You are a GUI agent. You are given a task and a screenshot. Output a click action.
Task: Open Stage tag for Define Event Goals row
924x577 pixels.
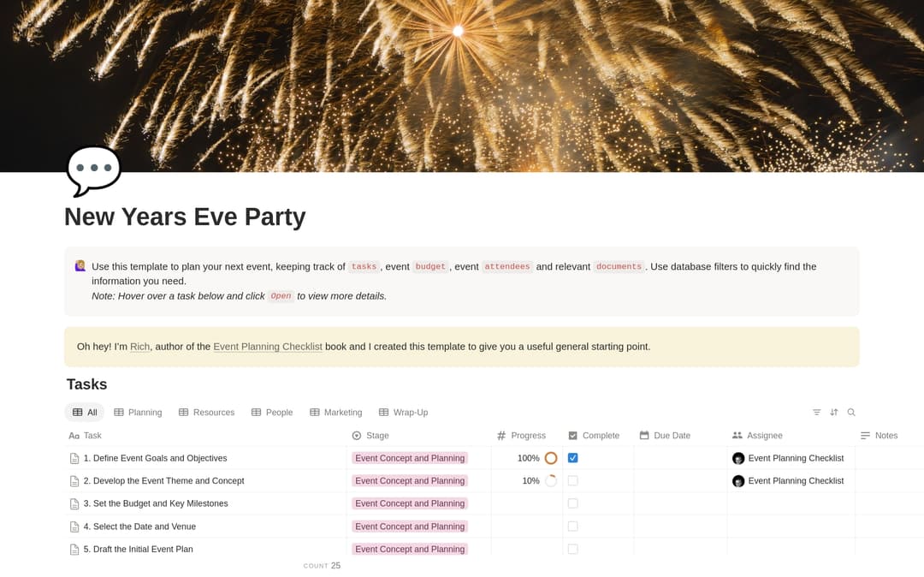point(410,458)
